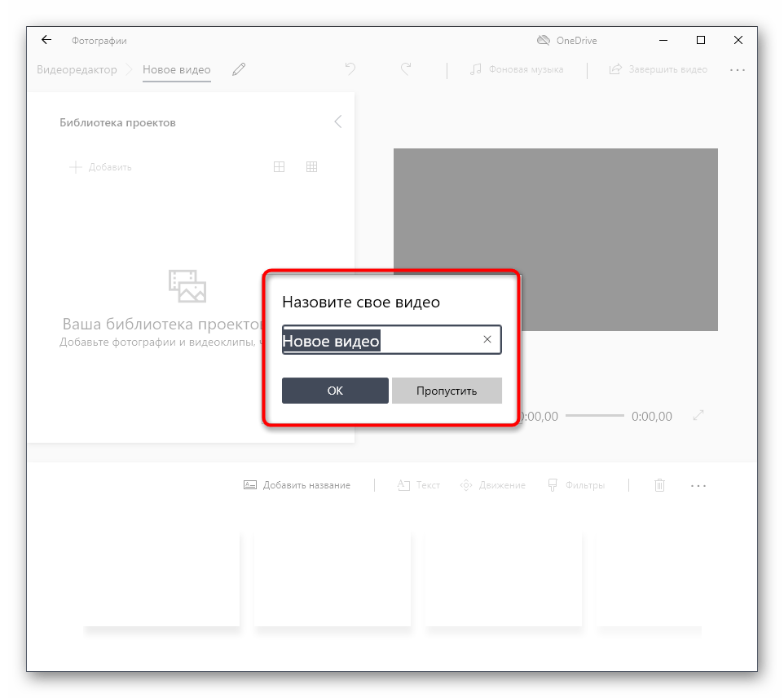
Task: Switch library to large grid view
Action: click(x=279, y=167)
